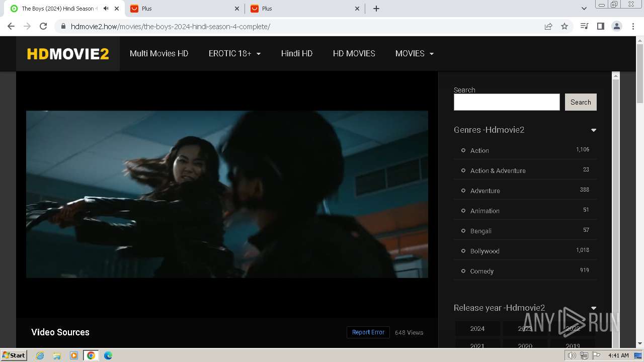Screen dimensions: 644x362
Task: Click the taskbar clock 4:41 AM
Action: [x=618, y=355]
